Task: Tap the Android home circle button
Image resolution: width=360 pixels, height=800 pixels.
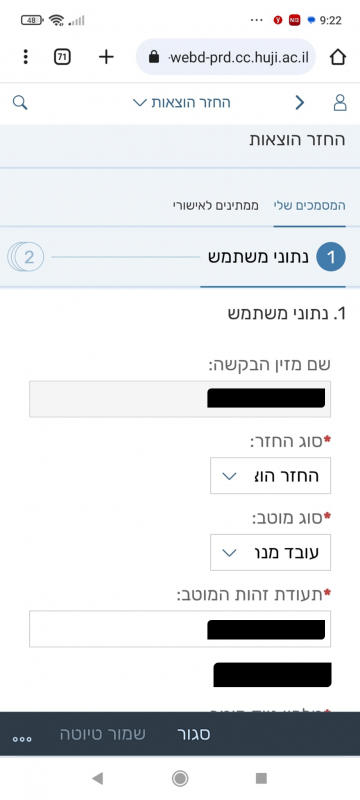Action: tap(179, 778)
